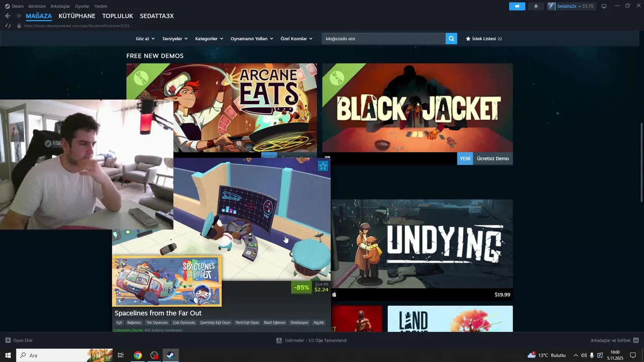The image size is (644, 362).
Task: Click the Steam icon in the taskbar
Action: (x=171, y=355)
